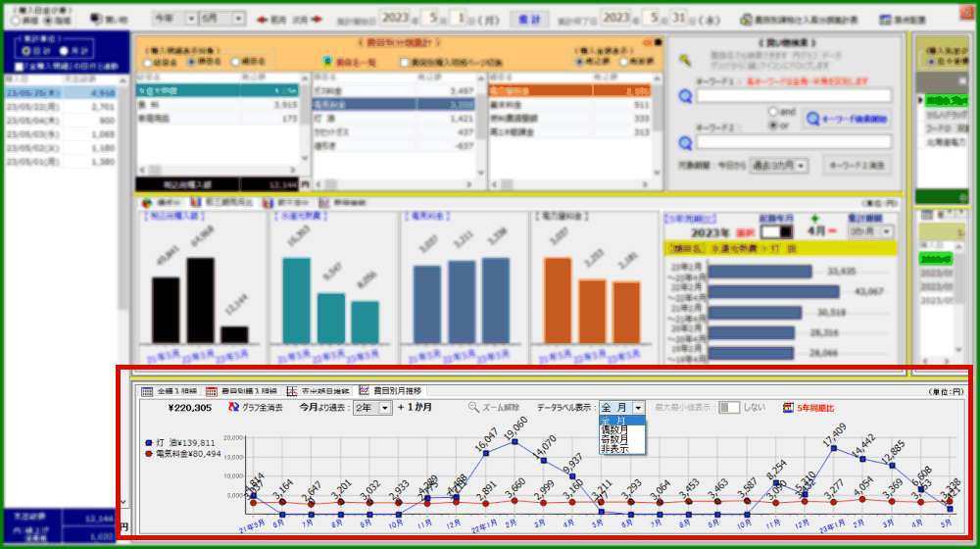
Task: Choose 非表示 from the data label list
Action: [x=615, y=449]
